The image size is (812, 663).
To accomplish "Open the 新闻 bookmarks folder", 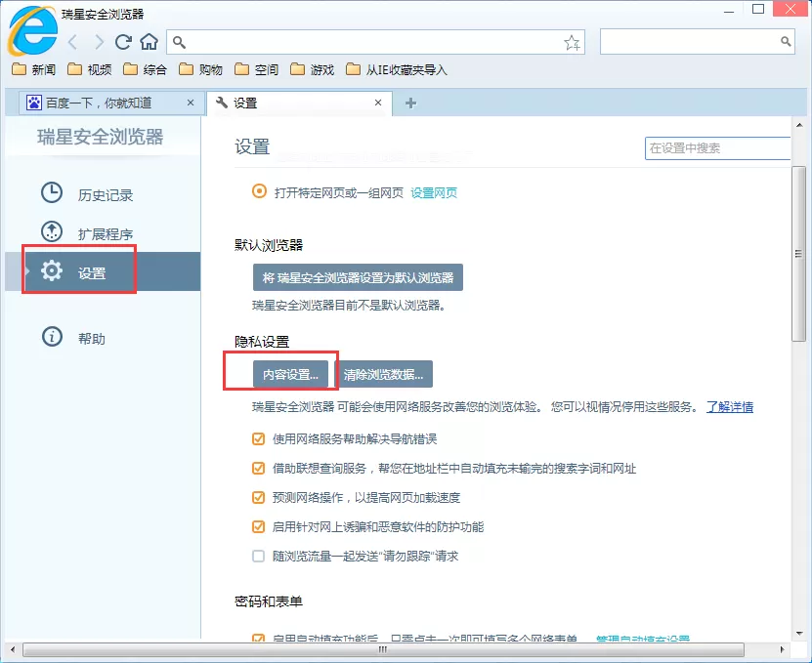I will (x=33, y=69).
